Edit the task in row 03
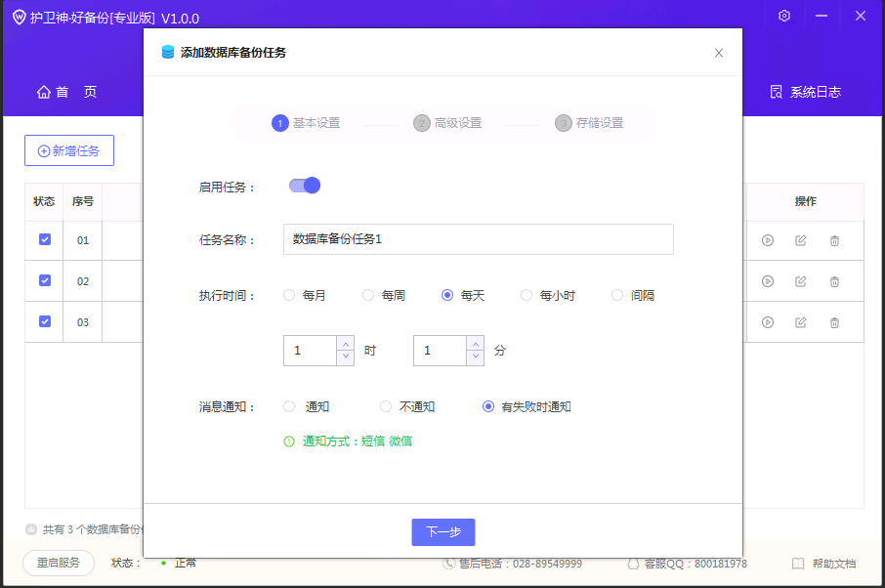The height and width of the screenshot is (588, 885). (800, 322)
